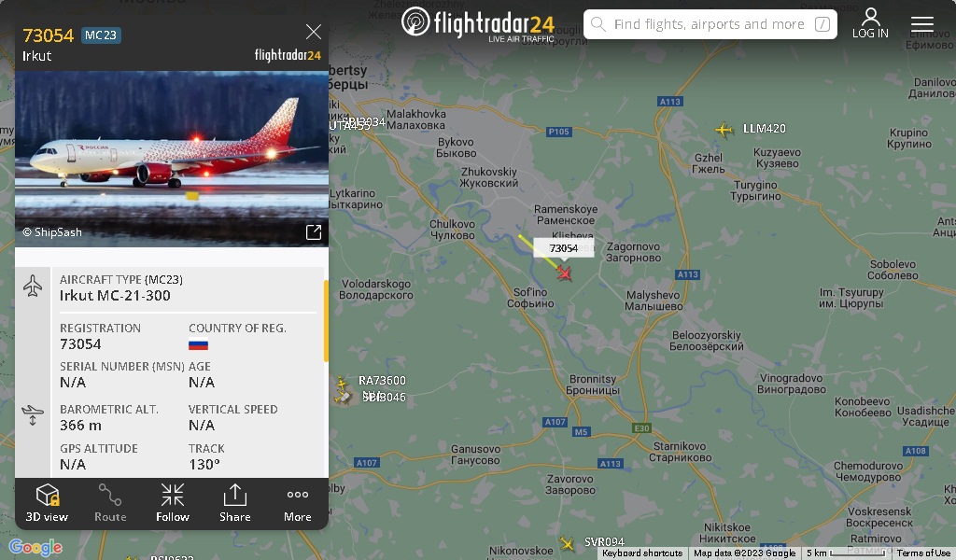Click the MC23 aircraft type badge
The width and height of the screenshot is (956, 560).
(101, 35)
